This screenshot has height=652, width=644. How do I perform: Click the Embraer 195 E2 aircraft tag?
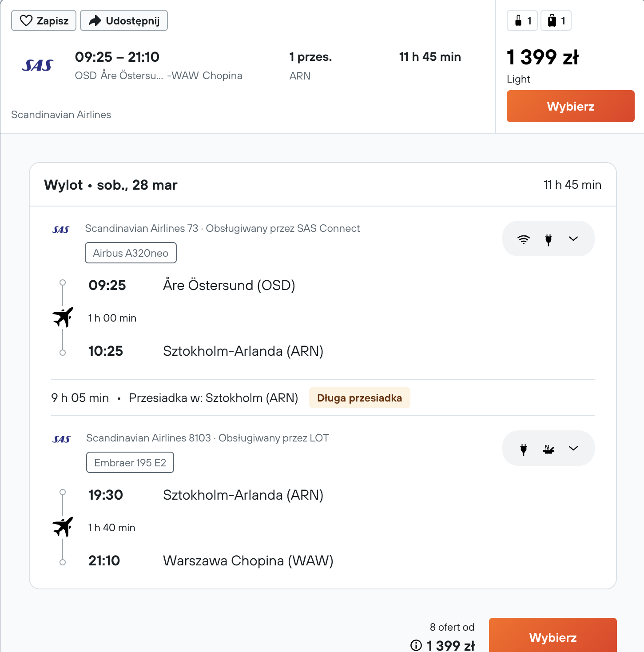coord(130,462)
